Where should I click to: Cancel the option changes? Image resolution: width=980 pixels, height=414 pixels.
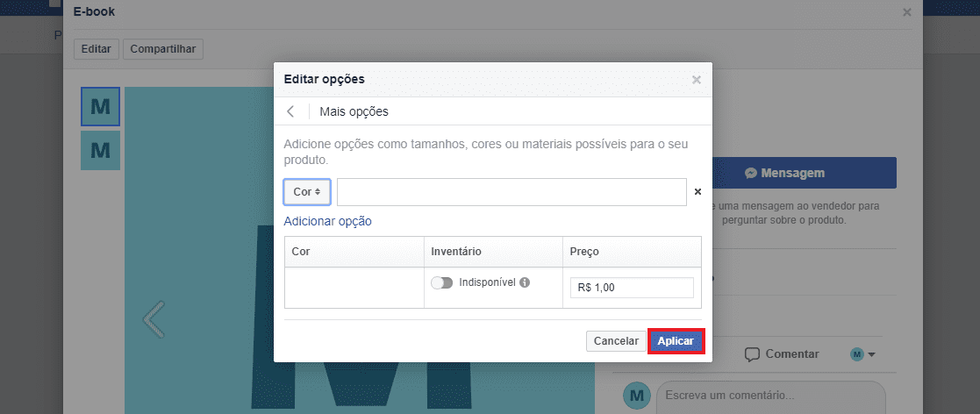point(616,341)
